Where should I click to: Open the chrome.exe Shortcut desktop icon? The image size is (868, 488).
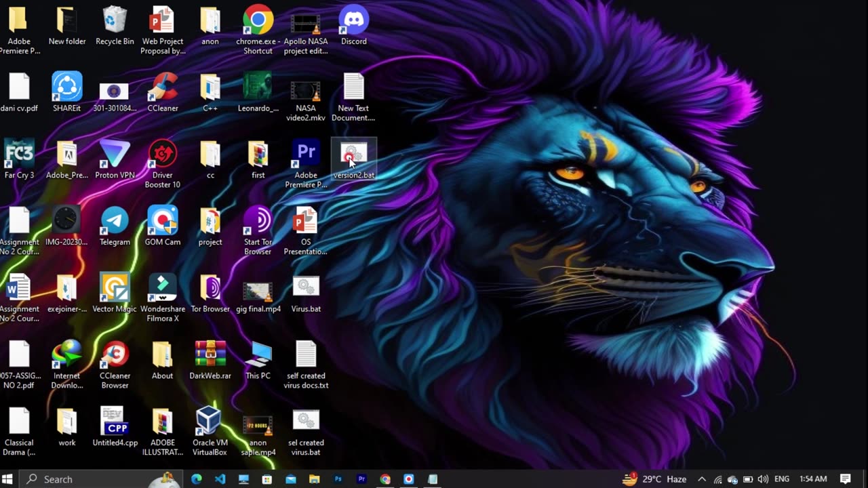coord(258,30)
